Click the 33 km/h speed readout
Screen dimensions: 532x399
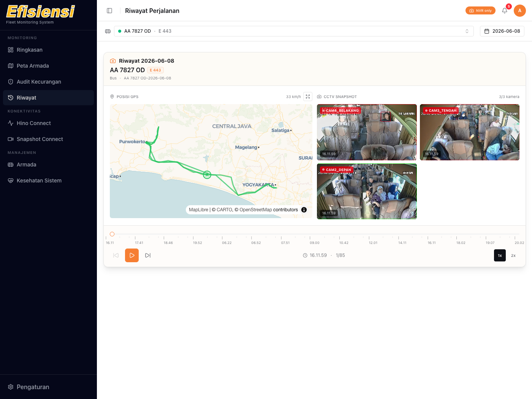pyautogui.click(x=293, y=97)
